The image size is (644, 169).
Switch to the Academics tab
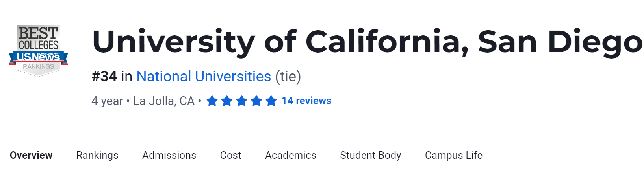291,155
